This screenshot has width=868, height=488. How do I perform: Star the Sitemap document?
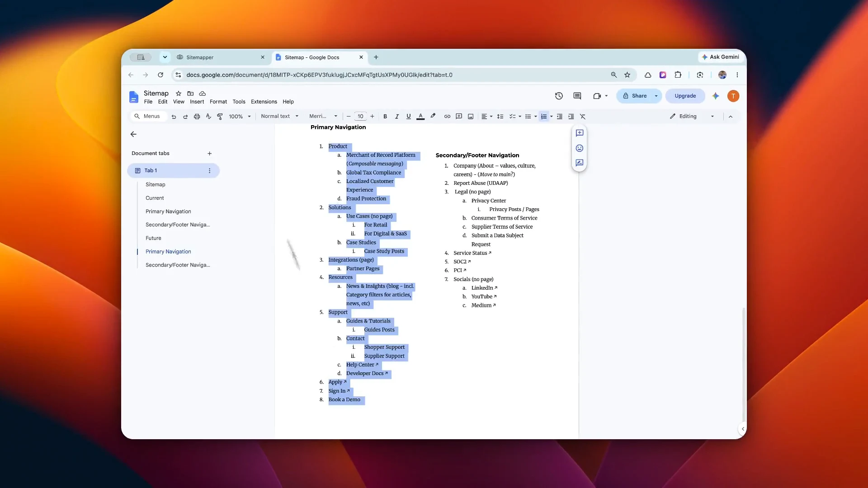pos(179,94)
